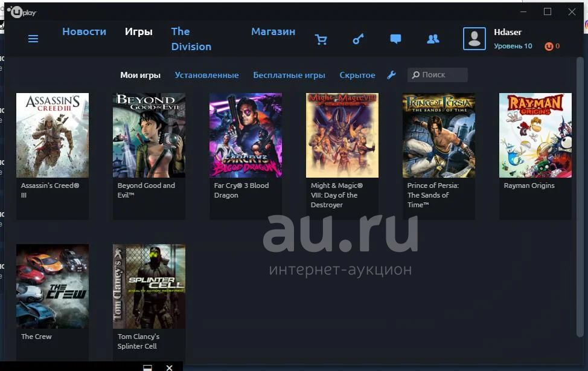Click "Prince of Persia: The Sands of Time™" title
588x371 pixels.
click(x=433, y=195)
